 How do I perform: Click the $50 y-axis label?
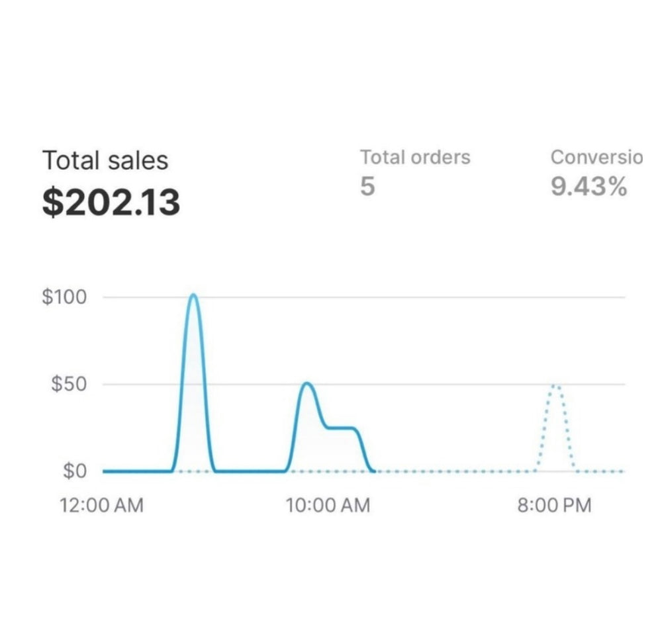tap(69, 385)
